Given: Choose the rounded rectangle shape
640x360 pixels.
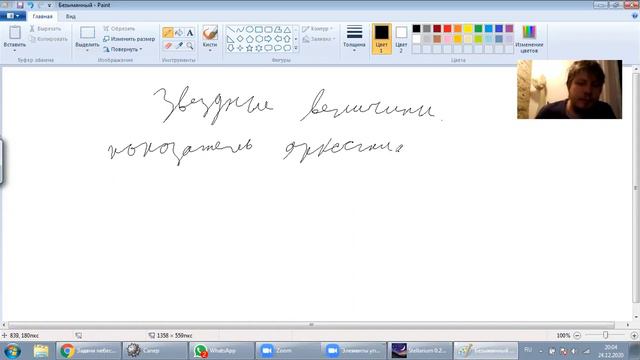Looking at the screenshot, I should click(x=268, y=29).
